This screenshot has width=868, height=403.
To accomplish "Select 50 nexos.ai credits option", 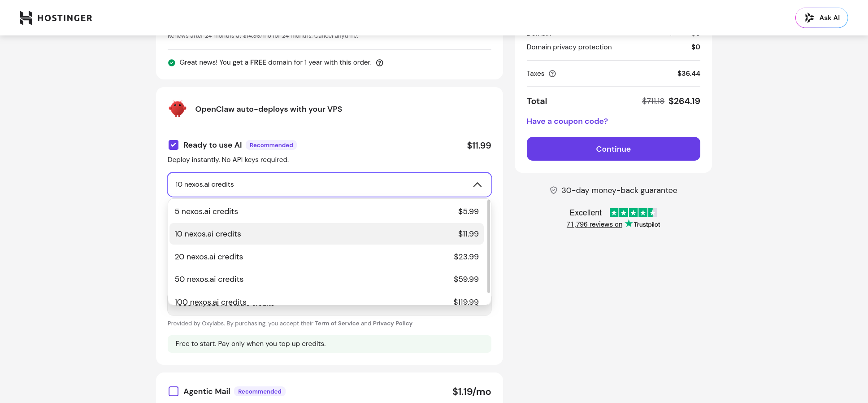I will (326, 279).
